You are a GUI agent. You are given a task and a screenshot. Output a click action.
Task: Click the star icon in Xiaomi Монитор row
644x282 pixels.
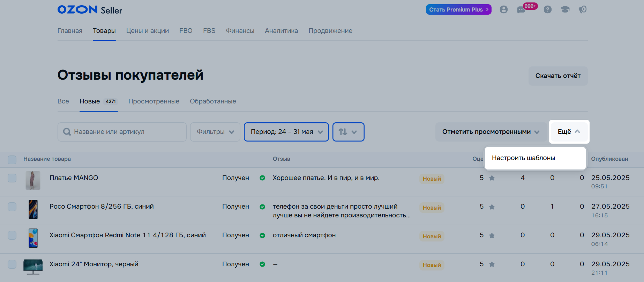(x=492, y=264)
